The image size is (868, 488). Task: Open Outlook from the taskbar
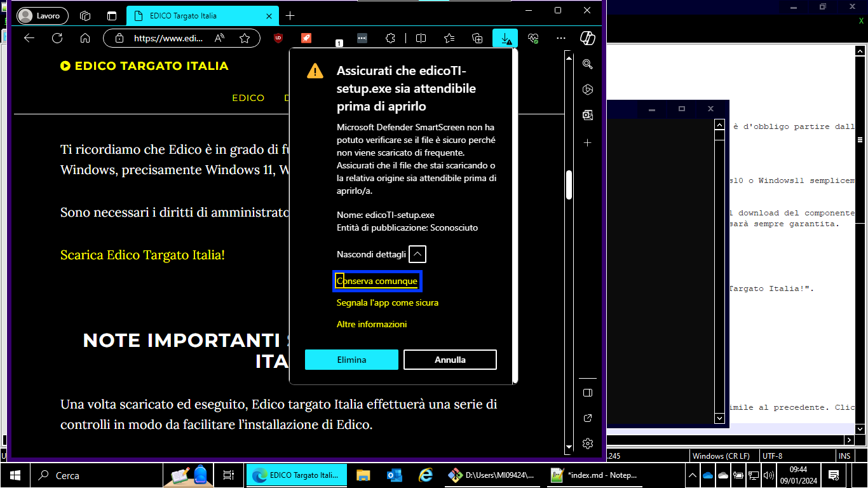coord(395,475)
